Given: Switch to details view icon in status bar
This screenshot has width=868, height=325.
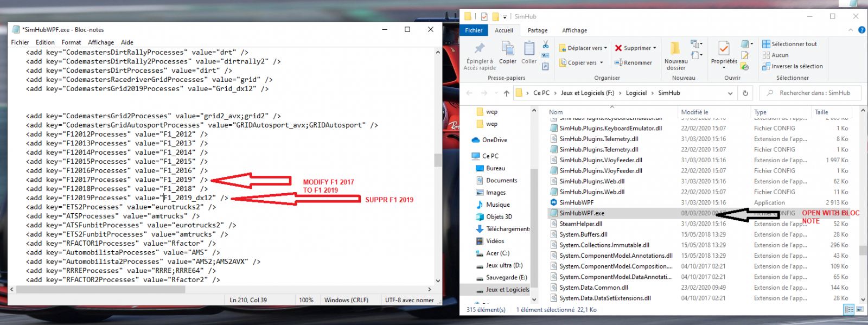Looking at the screenshot, I should click(x=848, y=309).
